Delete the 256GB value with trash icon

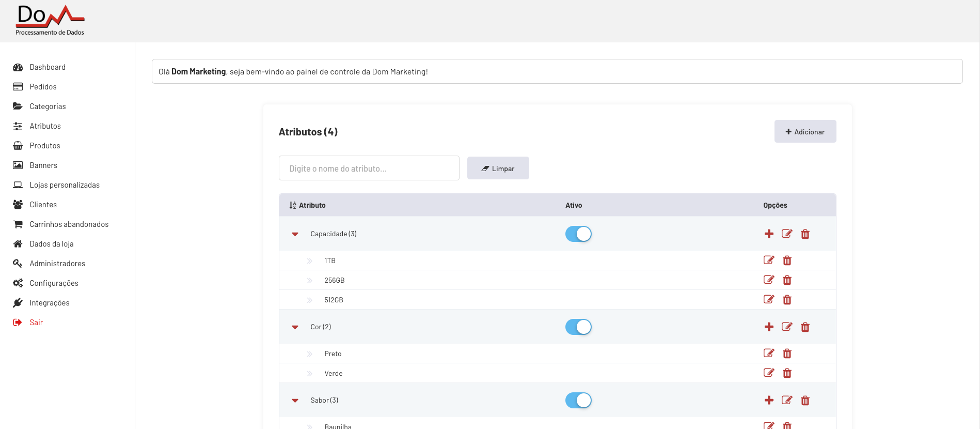pos(787,280)
